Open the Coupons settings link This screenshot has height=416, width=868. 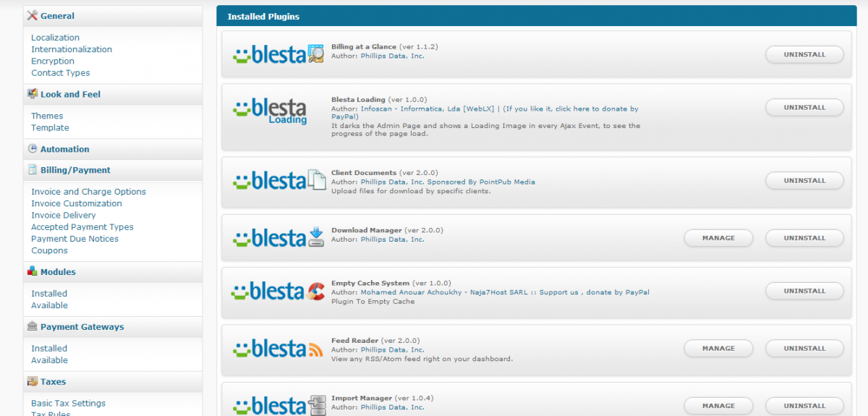[x=49, y=250]
